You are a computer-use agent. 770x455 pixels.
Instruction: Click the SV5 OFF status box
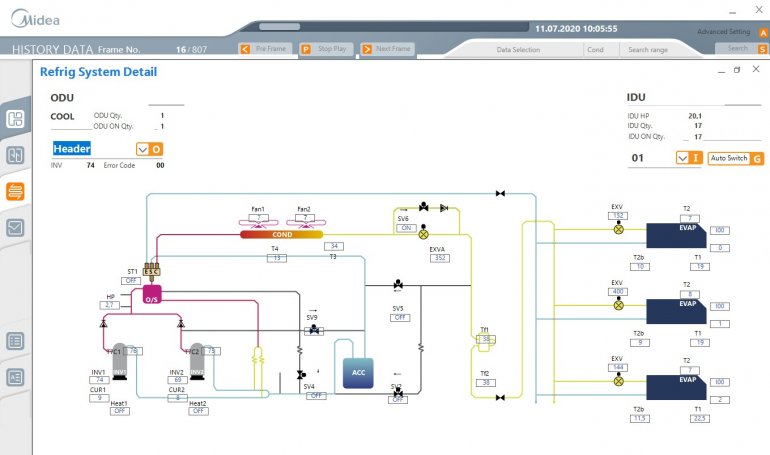coord(400,318)
